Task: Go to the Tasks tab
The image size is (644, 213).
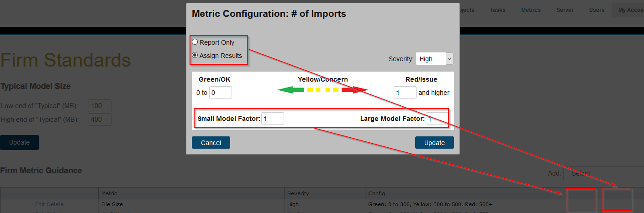Action: [497, 10]
